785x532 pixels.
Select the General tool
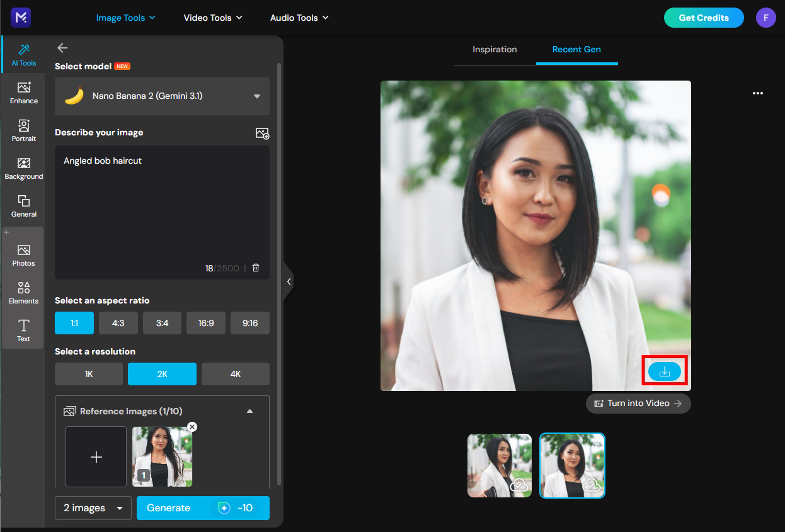[x=24, y=206]
